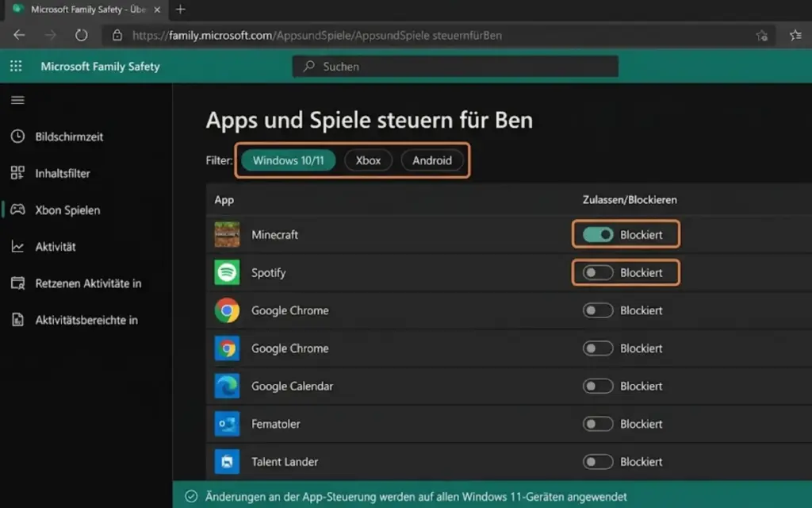
Task: Toggle the first Google Chrome switch
Action: [598, 310]
